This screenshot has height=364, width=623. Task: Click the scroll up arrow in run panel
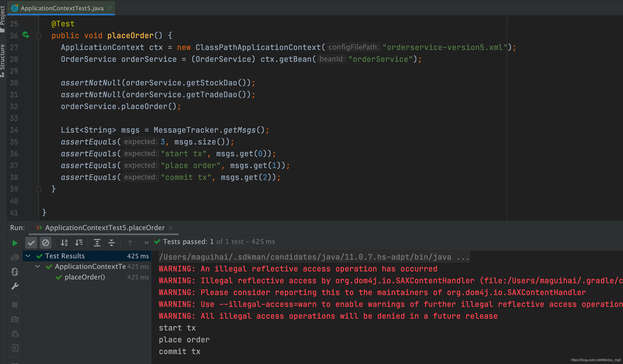click(130, 242)
